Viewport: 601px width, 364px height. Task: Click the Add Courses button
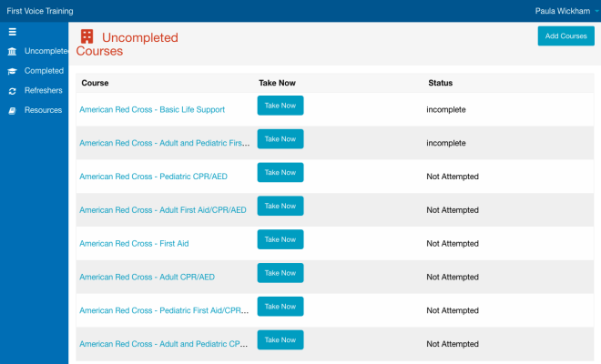pos(565,36)
